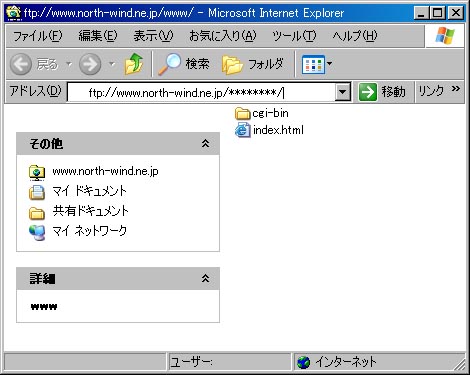The width and height of the screenshot is (470, 375).
Task: Select the cgi-bin folder icon
Action: coord(242,113)
